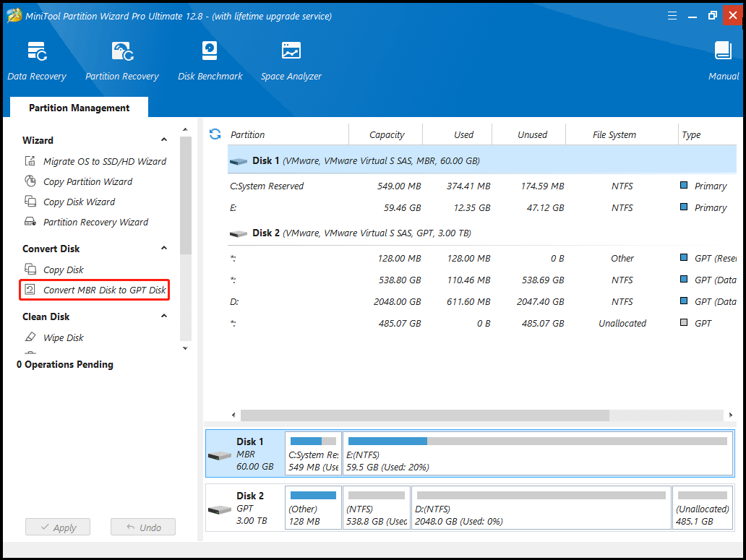Click Disk 1 drive icon in disk map
The height and width of the screenshot is (560, 746).
[219, 456]
